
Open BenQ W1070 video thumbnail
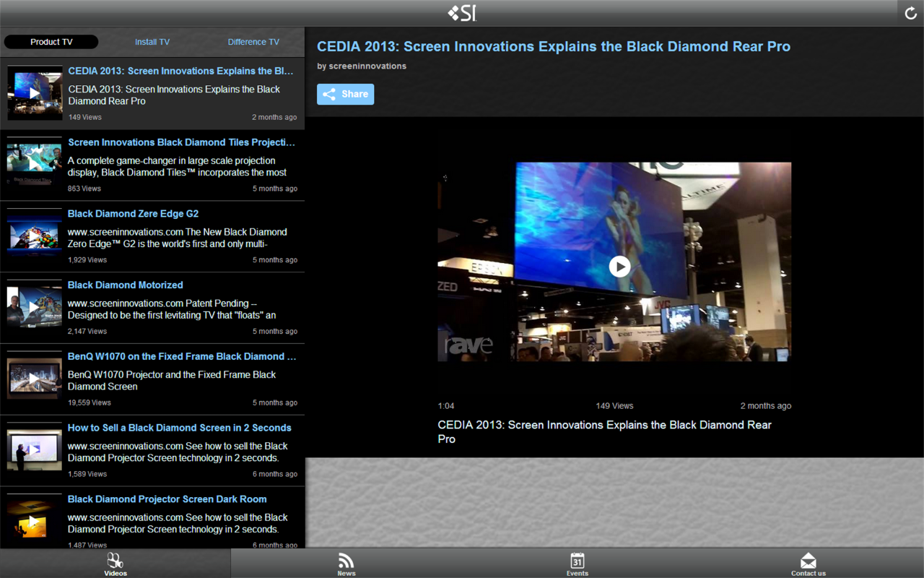pos(35,379)
